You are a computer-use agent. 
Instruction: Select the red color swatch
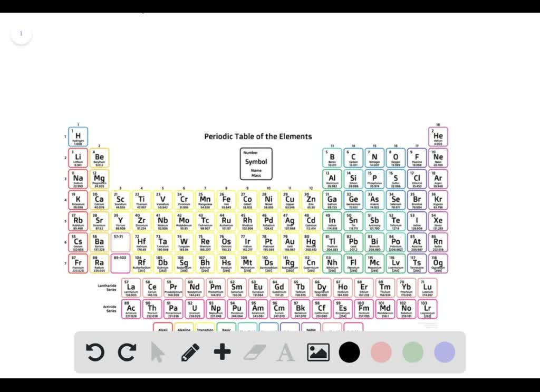[381, 352]
